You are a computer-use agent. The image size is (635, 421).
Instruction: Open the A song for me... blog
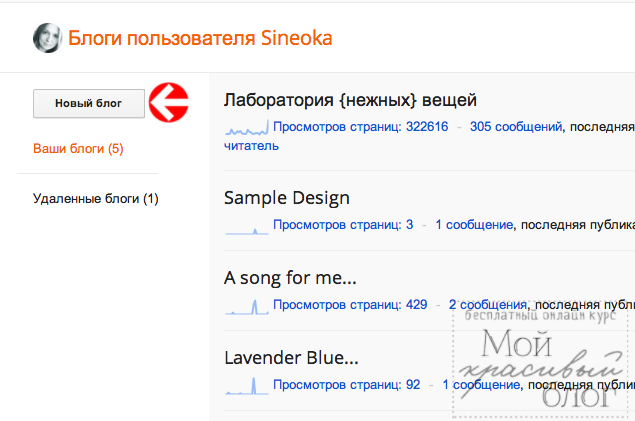click(290, 277)
